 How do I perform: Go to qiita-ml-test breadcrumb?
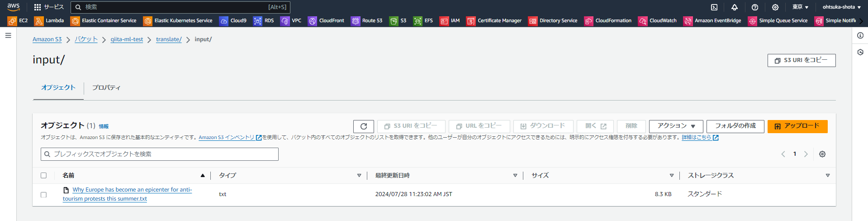[x=127, y=39]
